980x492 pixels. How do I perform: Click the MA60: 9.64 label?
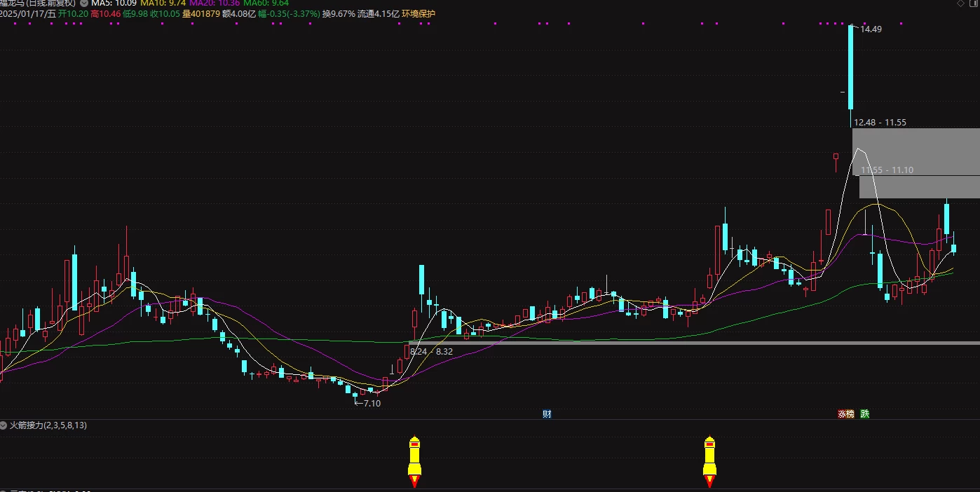click(266, 4)
